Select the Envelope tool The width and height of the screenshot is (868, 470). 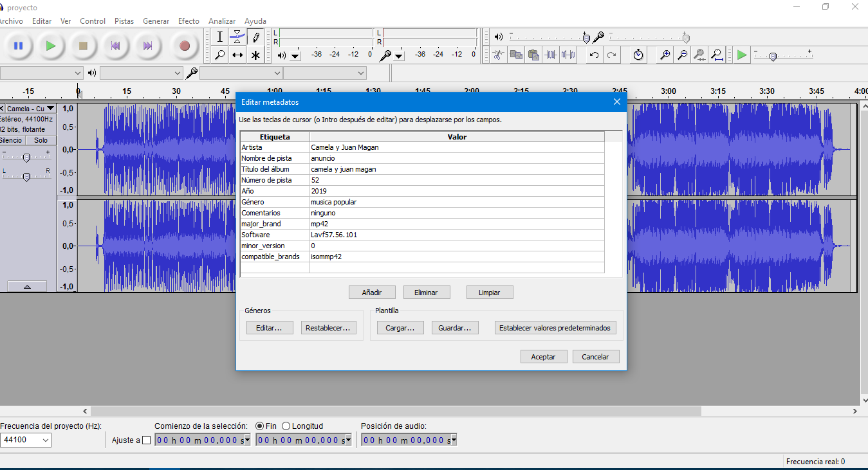click(237, 37)
